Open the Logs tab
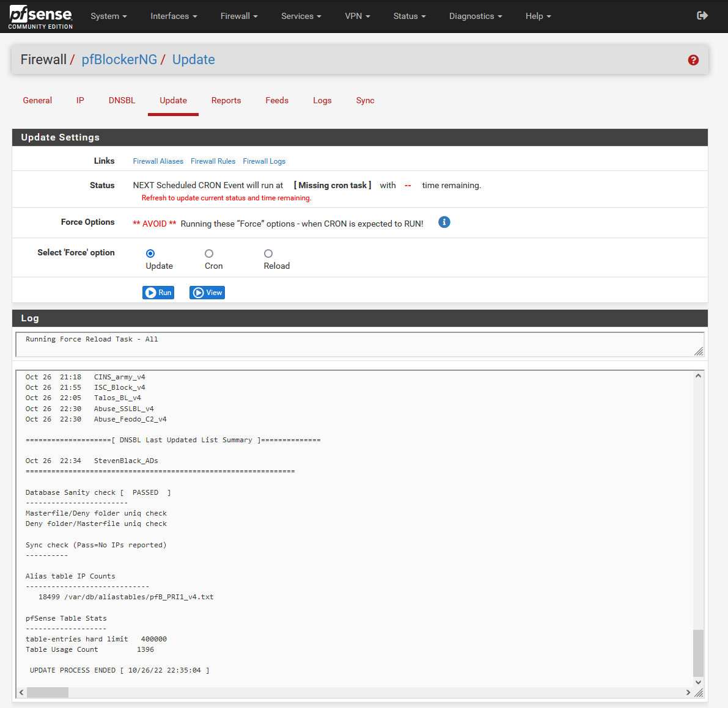This screenshot has width=728, height=708. (322, 101)
